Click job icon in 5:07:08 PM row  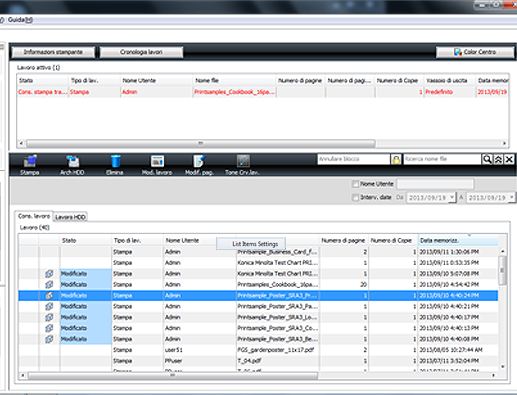(x=49, y=274)
